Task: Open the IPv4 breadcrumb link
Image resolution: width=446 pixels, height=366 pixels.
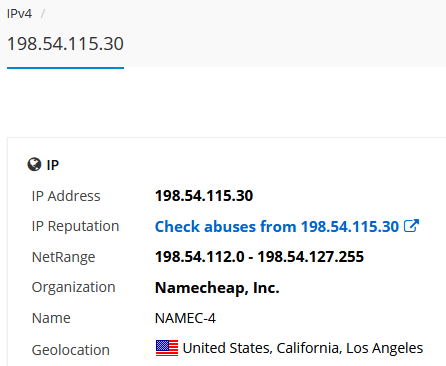Action: click(x=19, y=14)
